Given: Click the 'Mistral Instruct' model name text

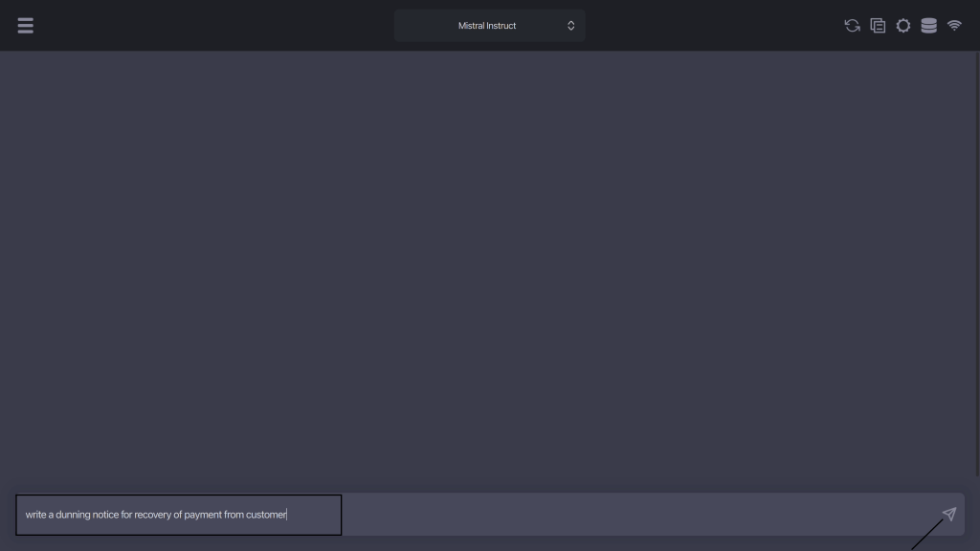Looking at the screenshot, I should click(x=486, y=26).
